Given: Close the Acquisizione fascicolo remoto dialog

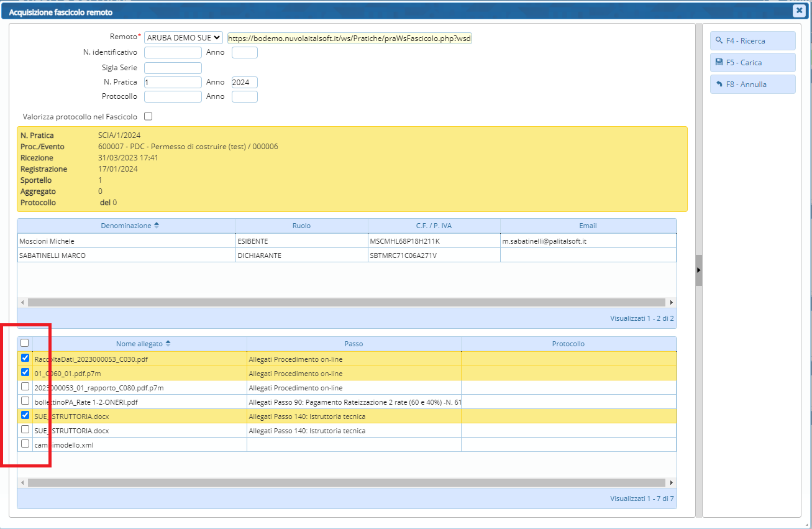Looking at the screenshot, I should 798,11.
